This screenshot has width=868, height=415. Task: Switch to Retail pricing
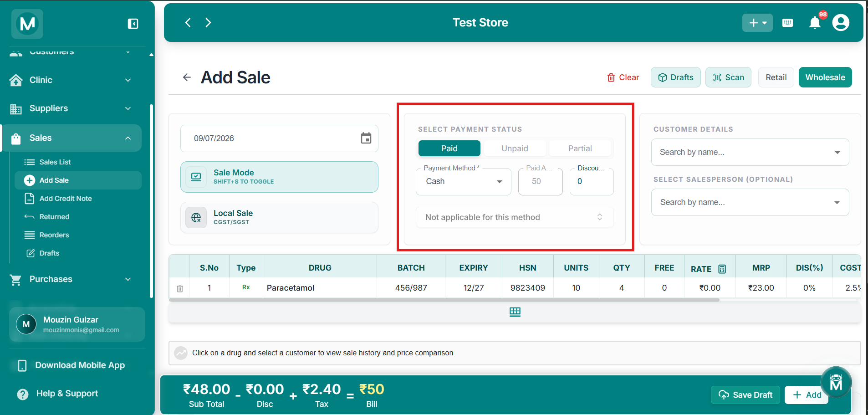pos(776,77)
